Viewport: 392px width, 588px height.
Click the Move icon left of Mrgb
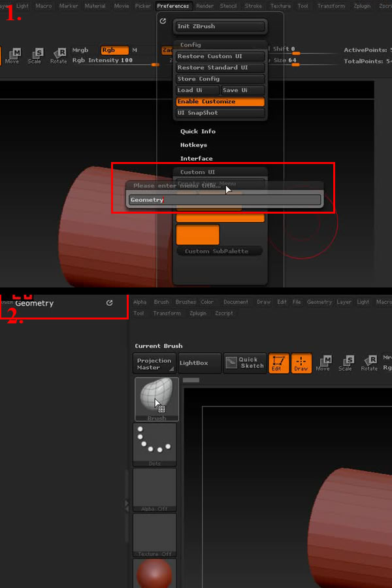(x=13, y=56)
